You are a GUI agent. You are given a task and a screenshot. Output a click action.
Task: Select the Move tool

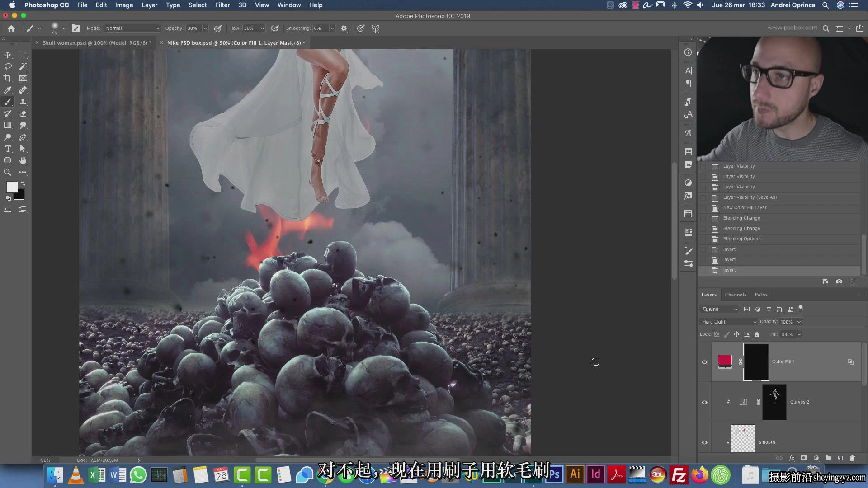[8, 55]
